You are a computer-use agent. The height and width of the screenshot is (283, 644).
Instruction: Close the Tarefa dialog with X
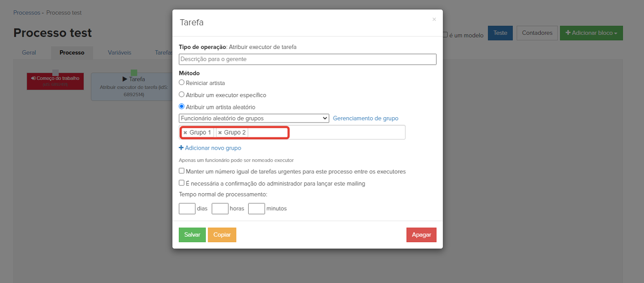tap(434, 20)
